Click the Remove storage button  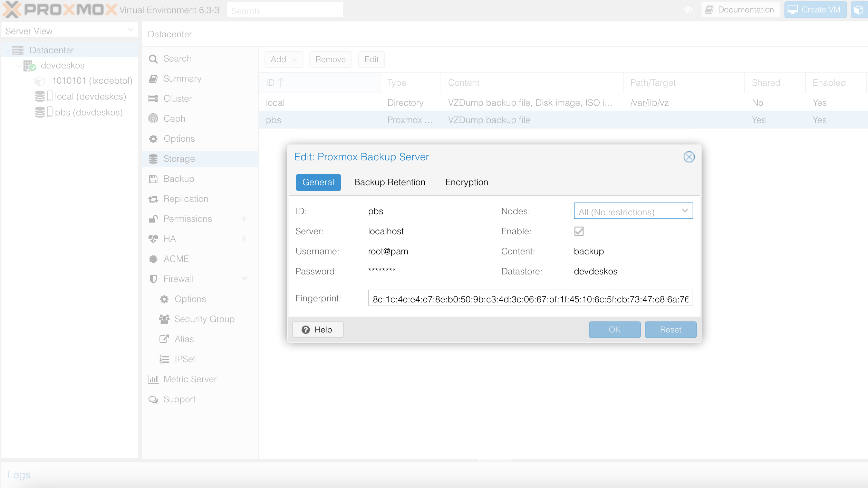(330, 59)
